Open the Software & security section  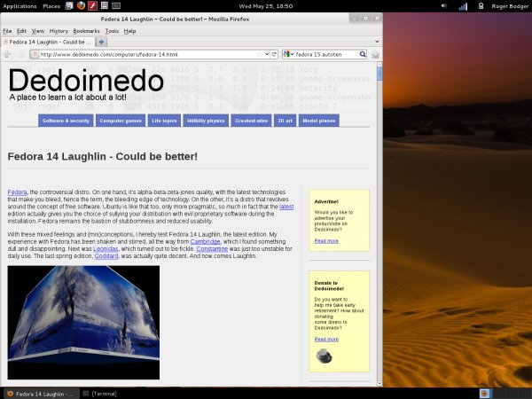click(66, 121)
